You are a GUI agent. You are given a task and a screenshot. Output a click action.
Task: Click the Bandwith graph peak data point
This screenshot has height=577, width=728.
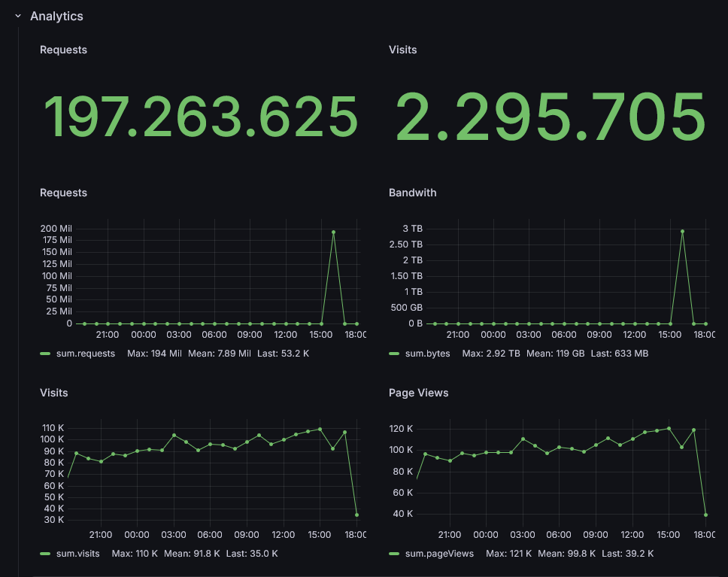[x=682, y=232]
